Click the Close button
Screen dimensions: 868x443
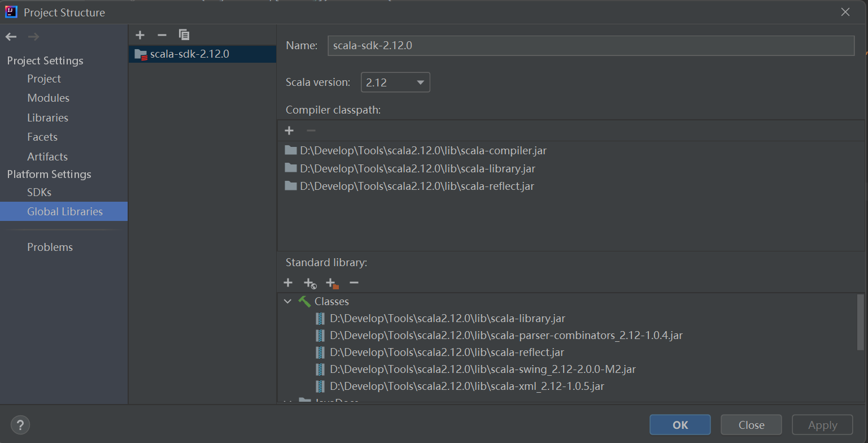(x=751, y=425)
